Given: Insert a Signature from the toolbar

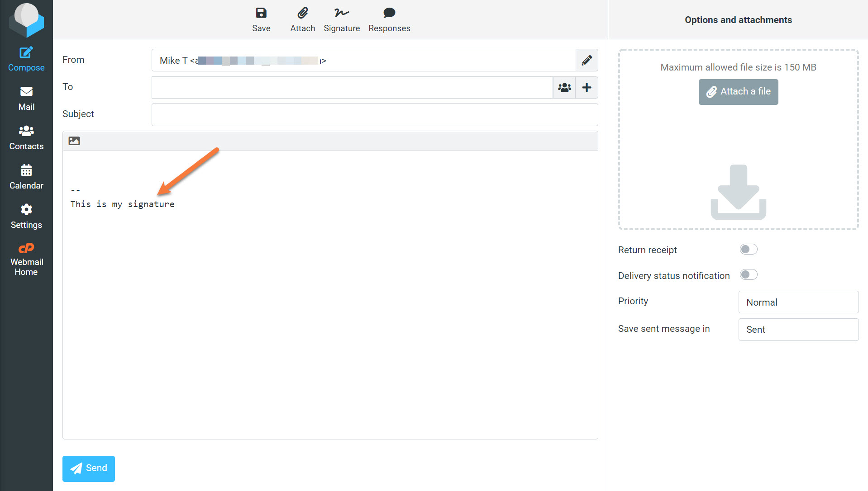Looking at the screenshot, I should [x=342, y=19].
